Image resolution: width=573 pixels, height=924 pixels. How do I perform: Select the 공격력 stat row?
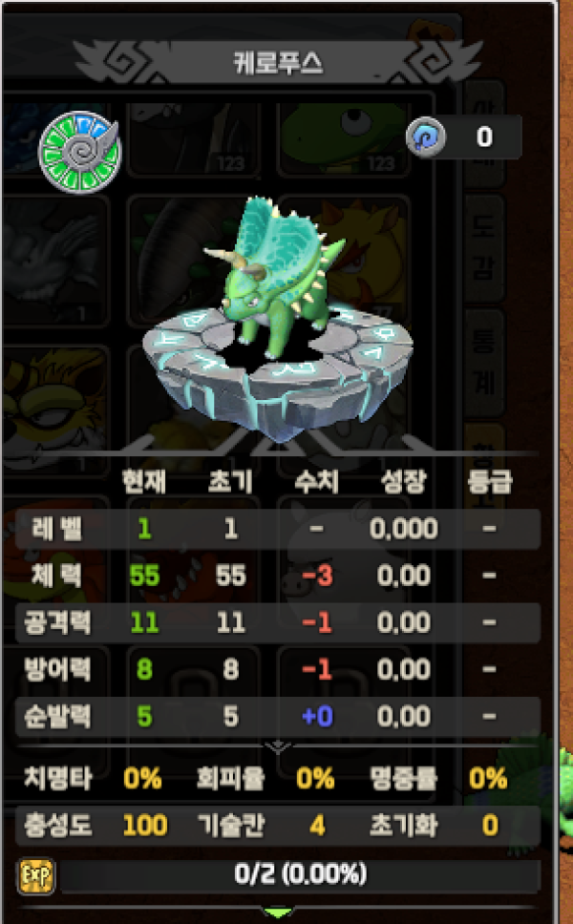(x=278, y=622)
